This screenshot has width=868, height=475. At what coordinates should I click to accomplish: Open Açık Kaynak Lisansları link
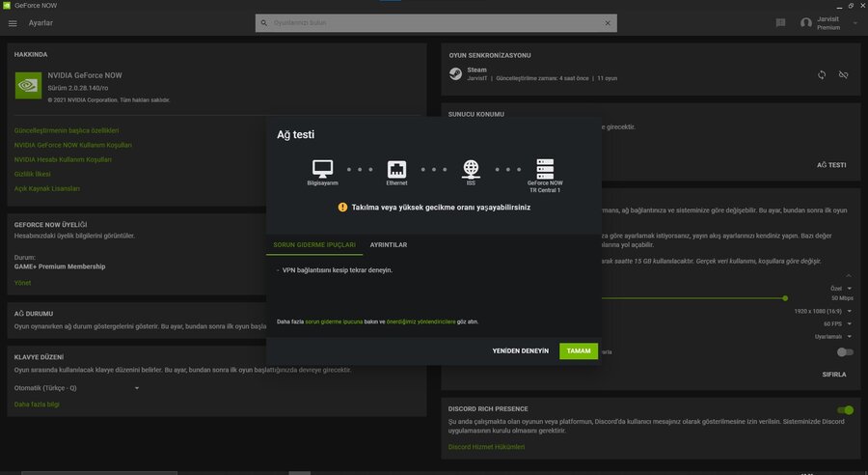[x=47, y=188]
